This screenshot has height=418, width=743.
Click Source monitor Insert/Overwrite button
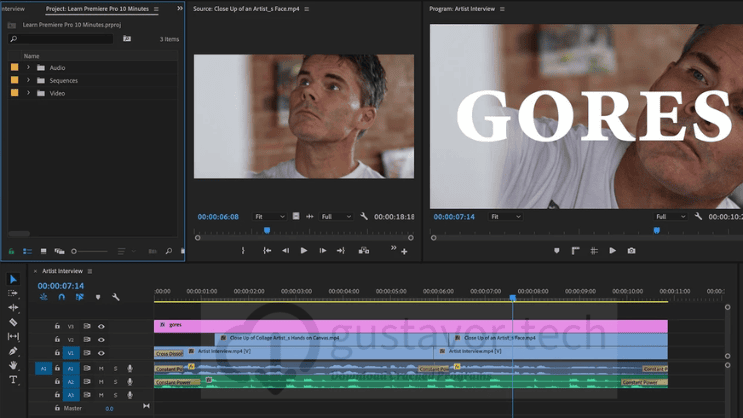click(364, 251)
